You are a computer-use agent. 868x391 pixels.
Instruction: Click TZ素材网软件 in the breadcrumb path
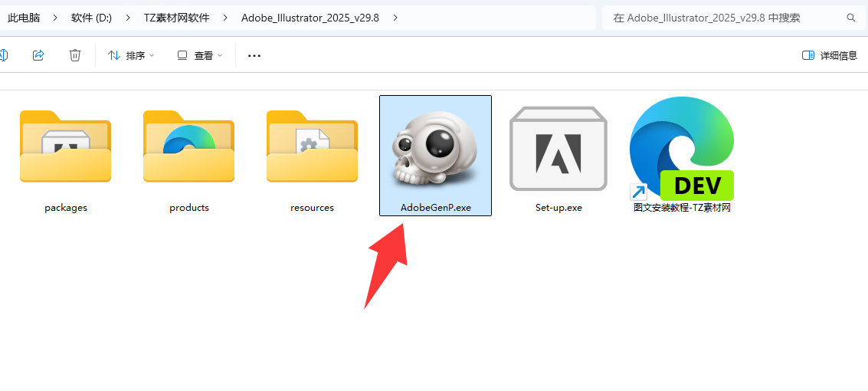coord(177,18)
